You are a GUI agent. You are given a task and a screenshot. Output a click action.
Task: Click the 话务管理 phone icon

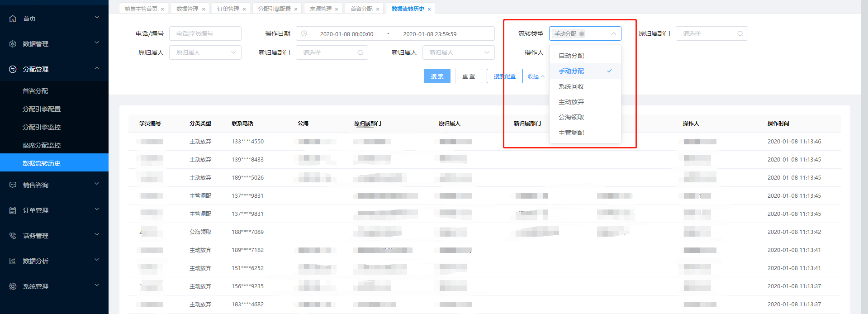(13, 236)
